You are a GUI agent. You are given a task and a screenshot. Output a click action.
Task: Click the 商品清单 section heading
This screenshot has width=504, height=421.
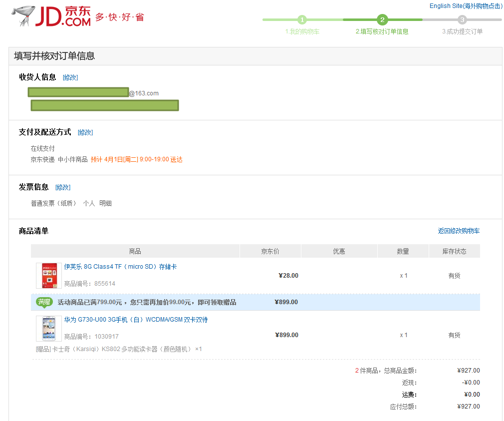(x=33, y=231)
